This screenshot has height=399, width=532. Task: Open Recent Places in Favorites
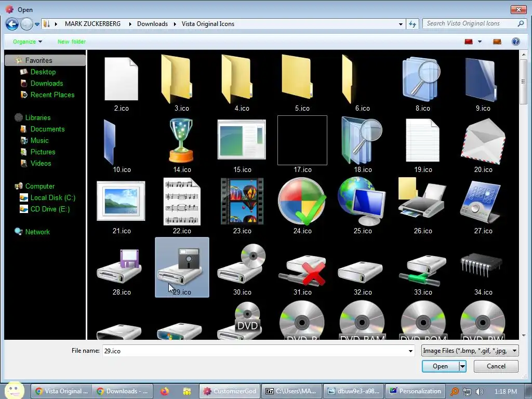(x=52, y=95)
